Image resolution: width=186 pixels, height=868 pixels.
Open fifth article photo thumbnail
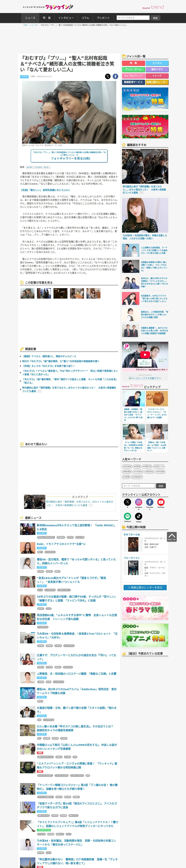93,293
